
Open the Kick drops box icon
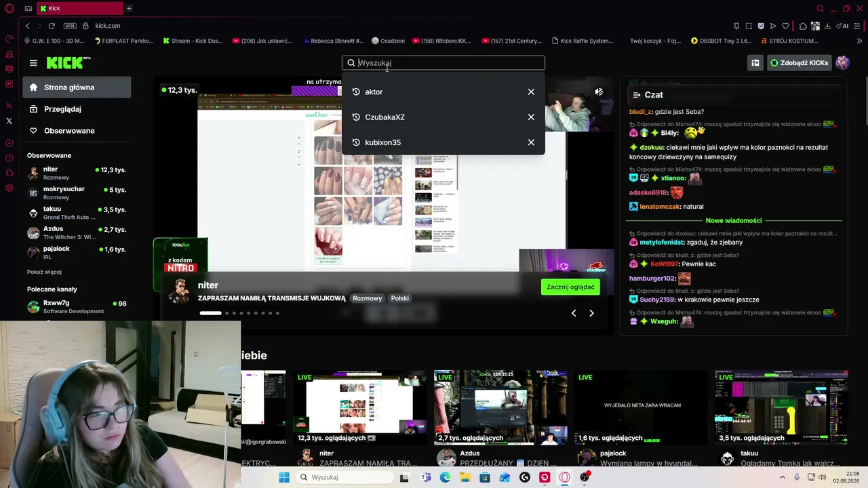coord(755,63)
